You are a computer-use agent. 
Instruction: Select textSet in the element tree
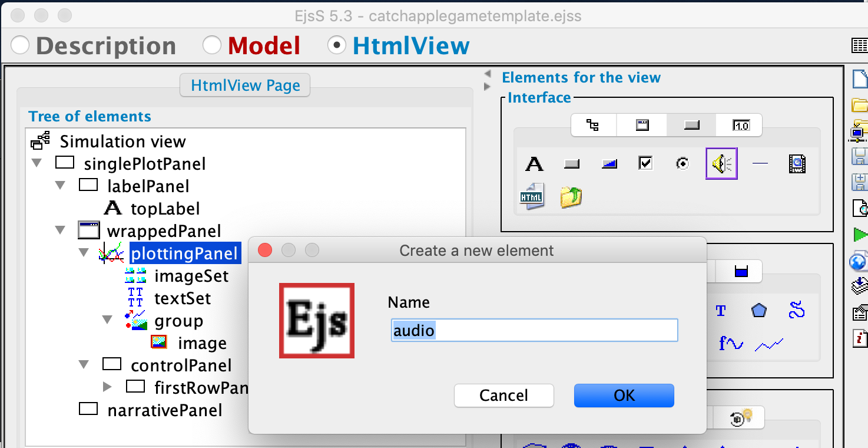(x=183, y=298)
